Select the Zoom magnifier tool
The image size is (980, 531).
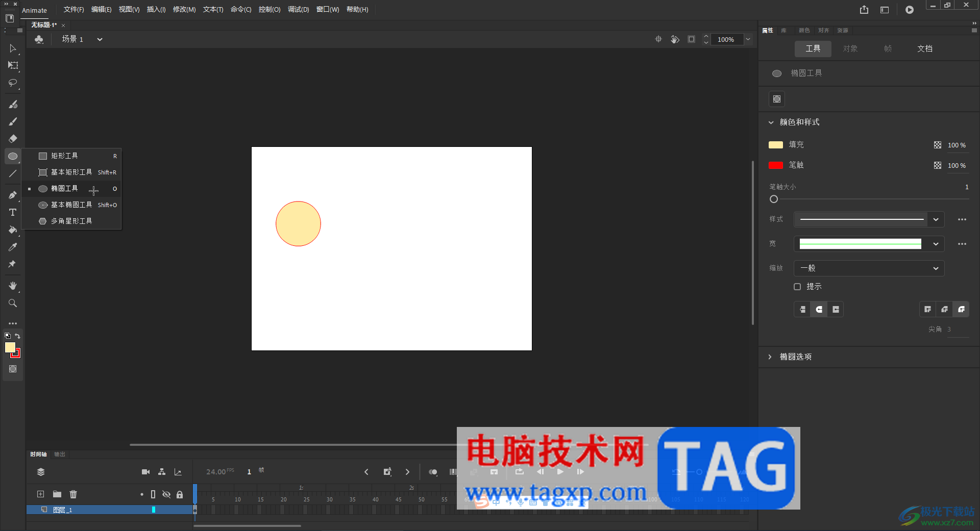[x=13, y=303]
